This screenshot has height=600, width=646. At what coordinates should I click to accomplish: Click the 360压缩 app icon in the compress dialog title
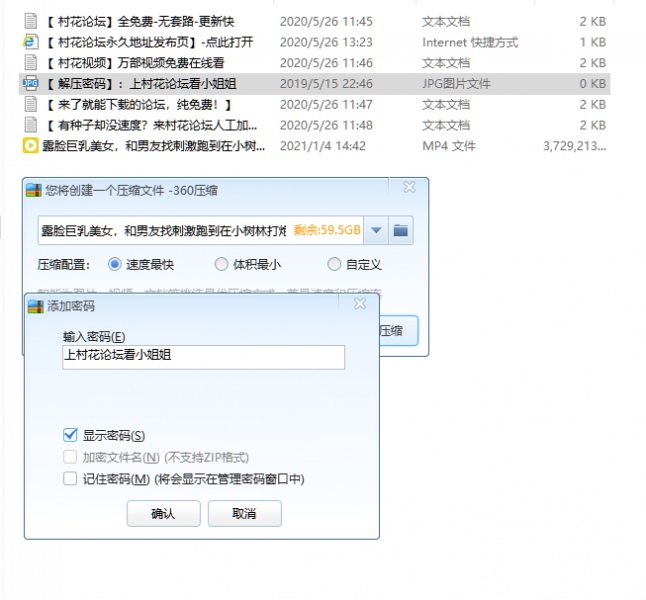click(34, 190)
